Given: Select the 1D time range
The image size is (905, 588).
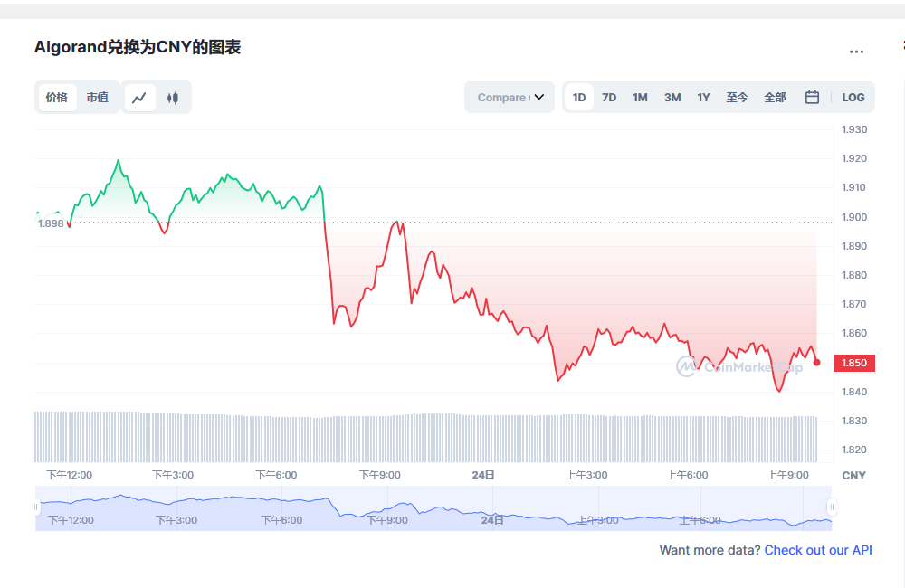Looking at the screenshot, I should click(579, 98).
